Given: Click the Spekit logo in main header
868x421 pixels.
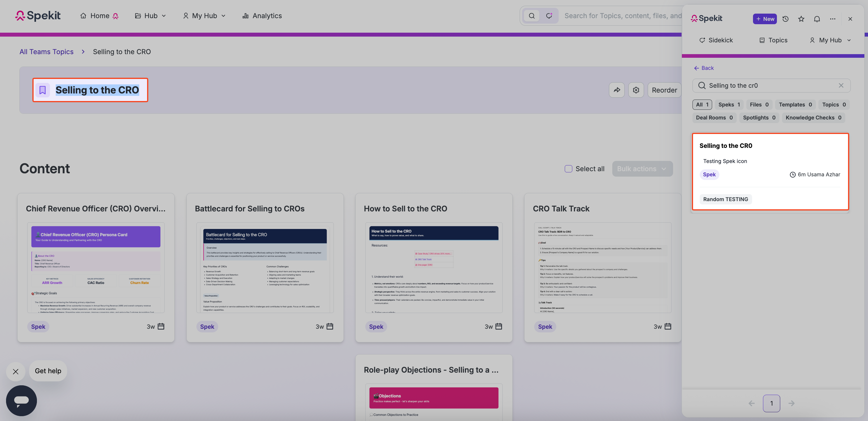Looking at the screenshot, I should click(x=38, y=16).
